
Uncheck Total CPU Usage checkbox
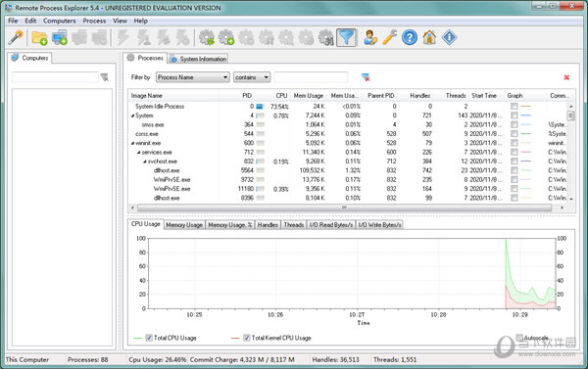(x=149, y=338)
